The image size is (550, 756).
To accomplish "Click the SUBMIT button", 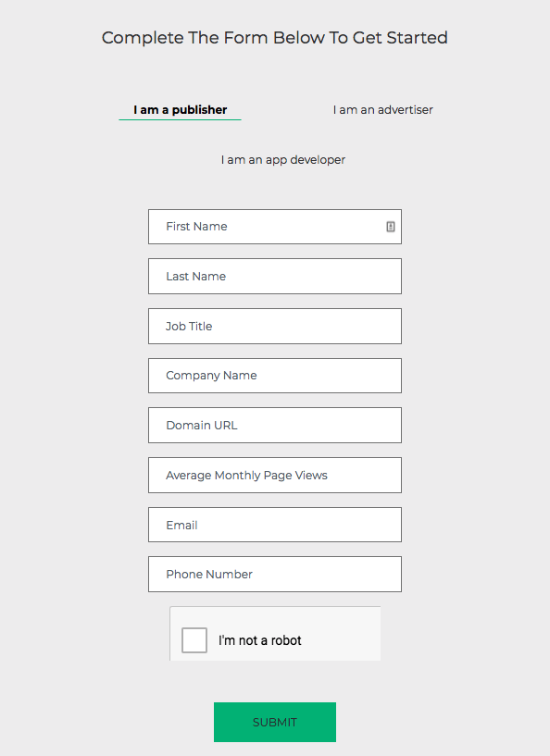I will coord(275,722).
